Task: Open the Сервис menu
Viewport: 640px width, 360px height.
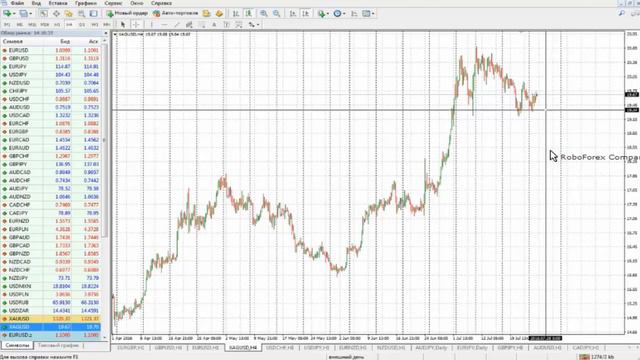Action: point(113,3)
